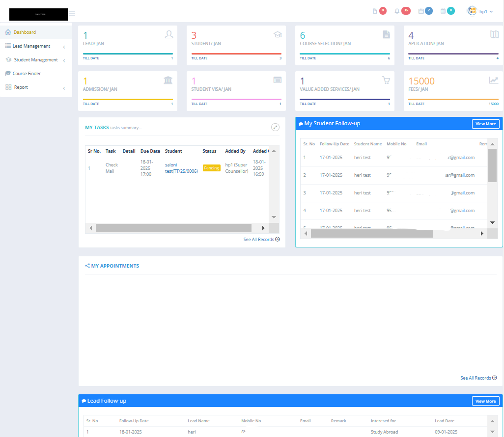The height and width of the screenshot is (437, 504).
Task: Expand the My Tasks panel icon
Action: tap(276, 127)
